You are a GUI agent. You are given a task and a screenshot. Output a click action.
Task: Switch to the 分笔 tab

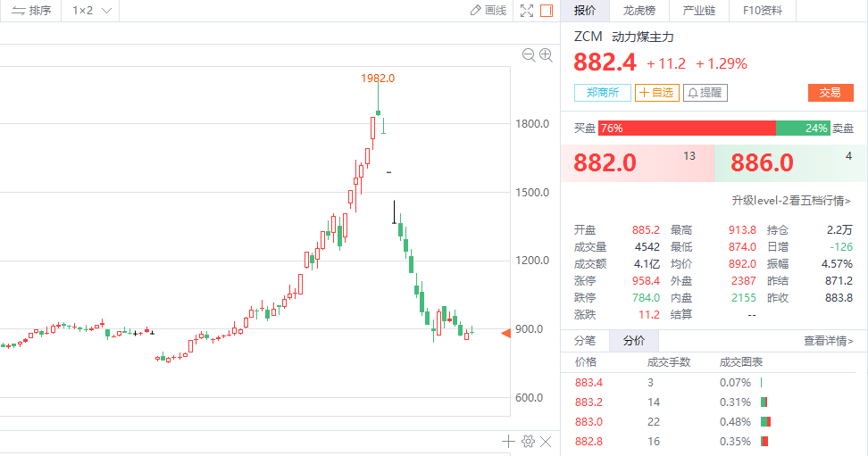[x=585, y=341]
